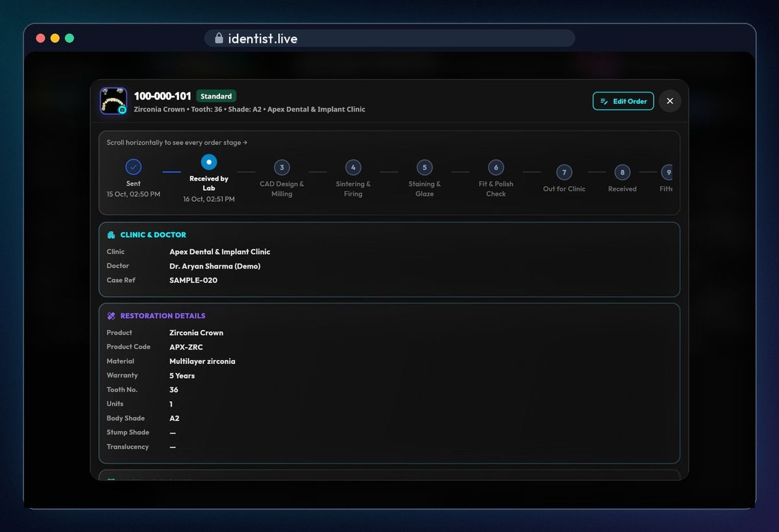Click the RESTORATION DETAILS heading
Viewport: 779px width, 532px height.
163,316
